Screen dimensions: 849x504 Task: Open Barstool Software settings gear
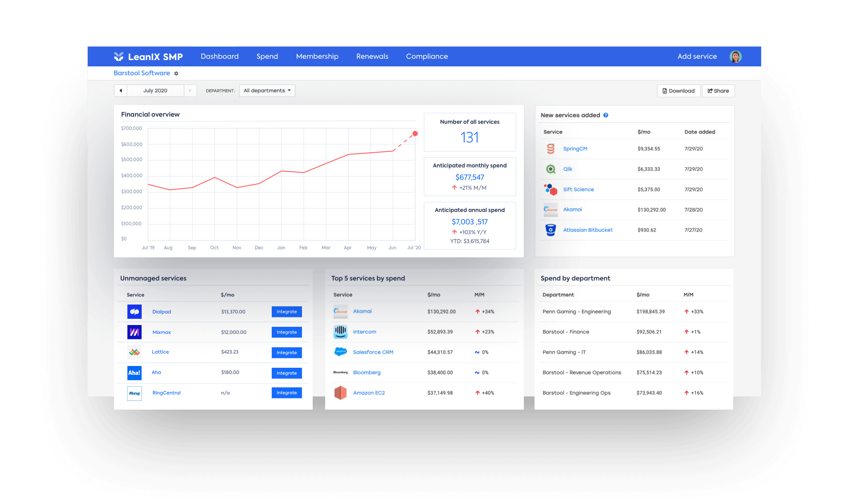click(x=176, y=73)
